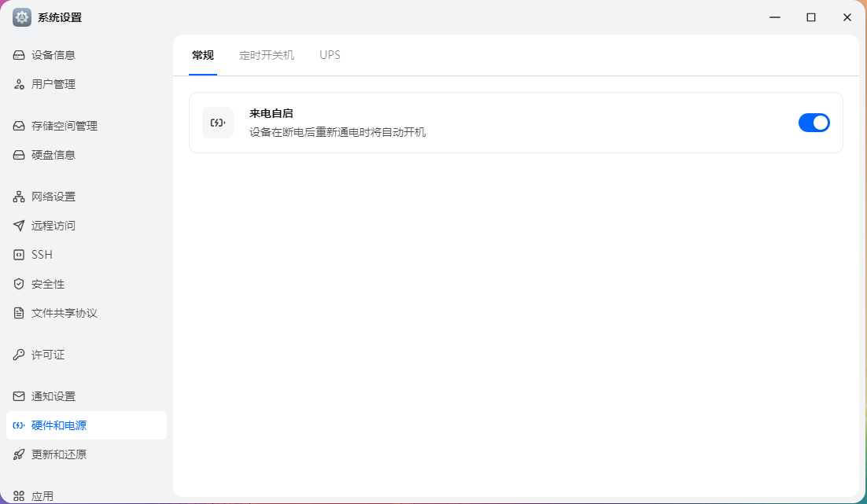Image resolution: width=867 pixels, height=504 pixels.
Task: Click the network settings icon
Action: coord(19,197)
